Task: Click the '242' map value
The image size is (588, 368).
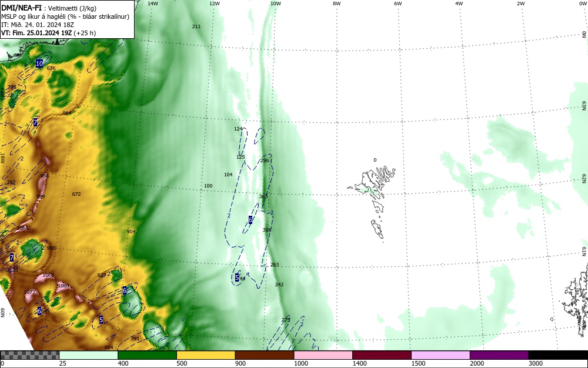Action: pyautogui.click(x=279, y=285)
